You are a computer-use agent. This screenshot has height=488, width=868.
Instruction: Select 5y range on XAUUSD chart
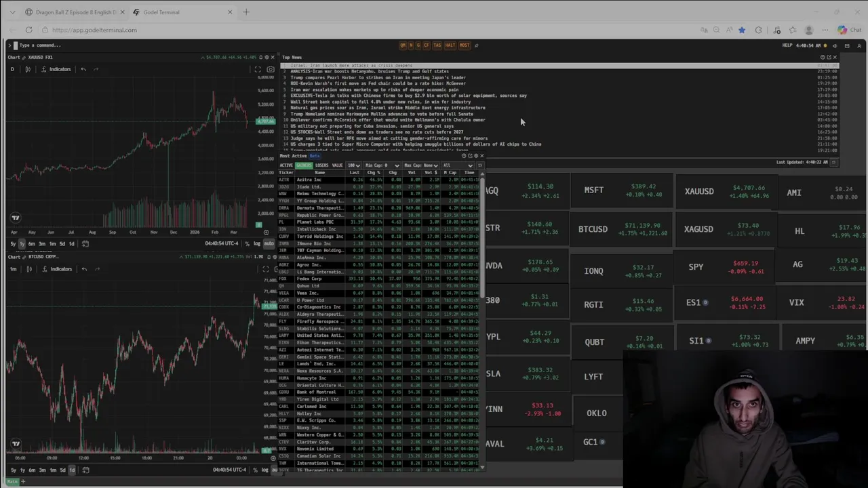click(x=13, y=244)
